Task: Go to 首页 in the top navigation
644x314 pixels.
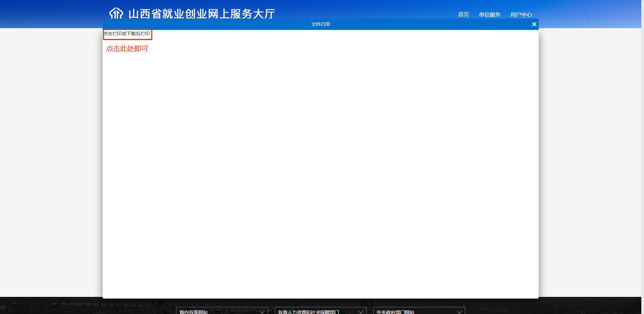Action: tap(464, 14)
